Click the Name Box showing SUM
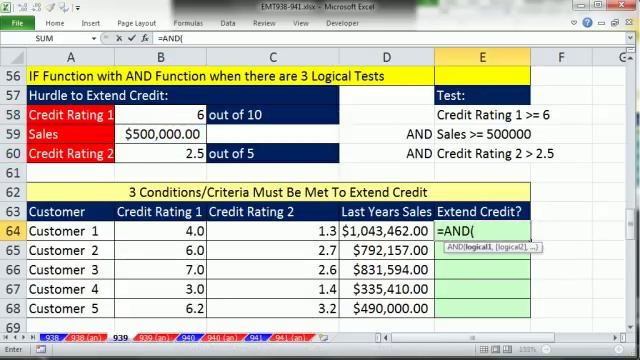Viewport: 640px width, 360px height. click(44, 38)
